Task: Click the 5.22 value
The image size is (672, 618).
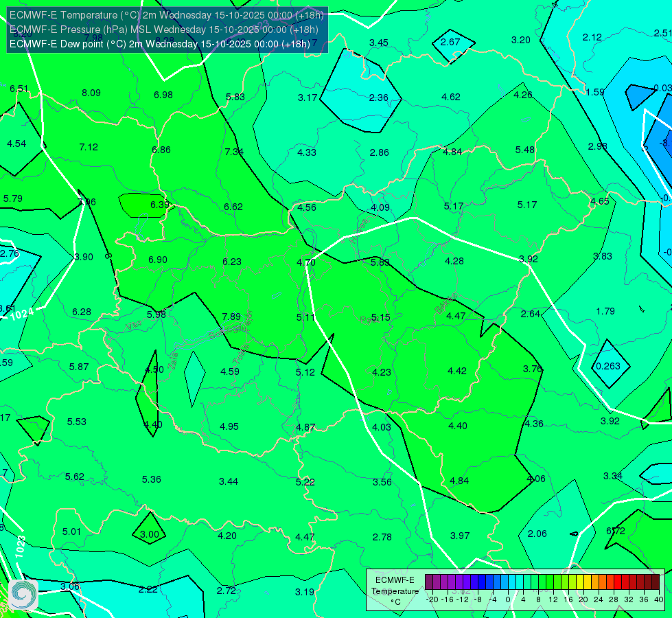Action: [305, 482]
